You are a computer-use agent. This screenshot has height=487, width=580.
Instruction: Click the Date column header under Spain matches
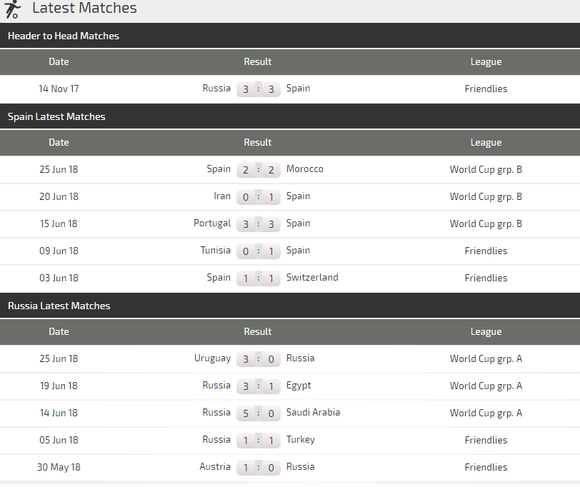tap(59, 142)
